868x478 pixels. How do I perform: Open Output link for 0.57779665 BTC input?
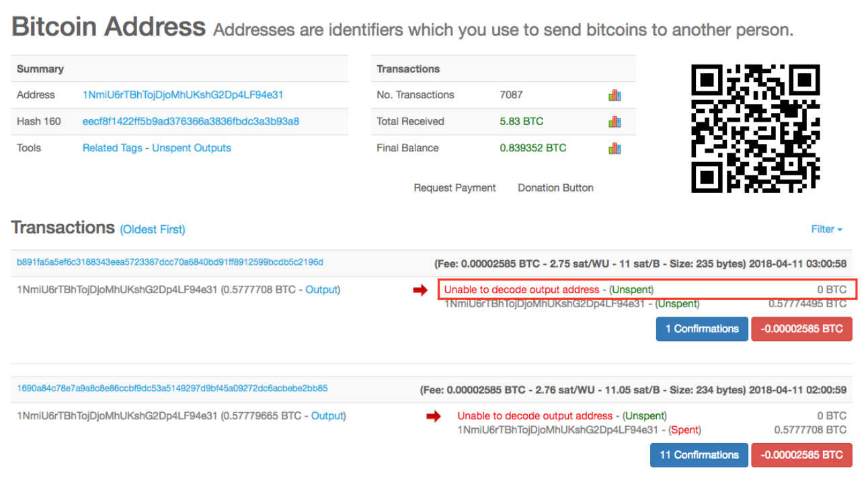coord(327,416)
